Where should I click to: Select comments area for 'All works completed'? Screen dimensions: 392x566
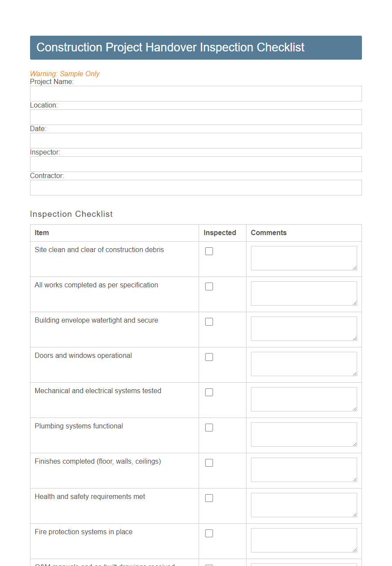click(x=304, y=293)
